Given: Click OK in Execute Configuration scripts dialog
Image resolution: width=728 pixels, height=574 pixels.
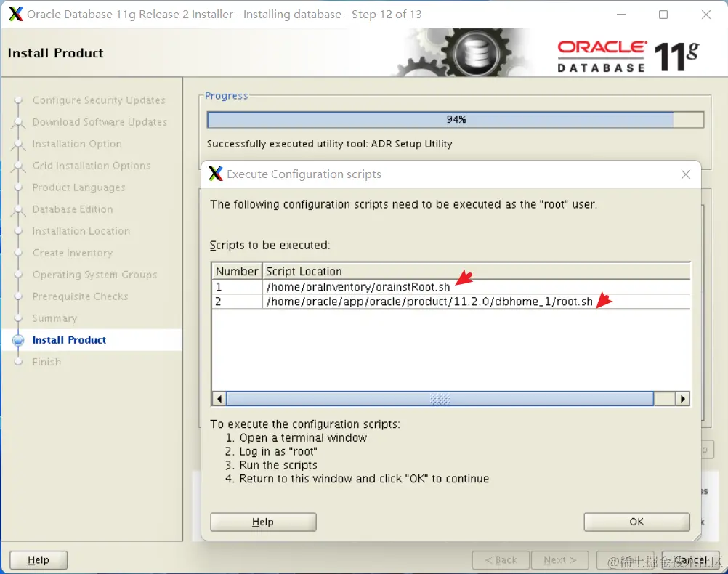Looking at the screenshot, I should tap(636, 522).
